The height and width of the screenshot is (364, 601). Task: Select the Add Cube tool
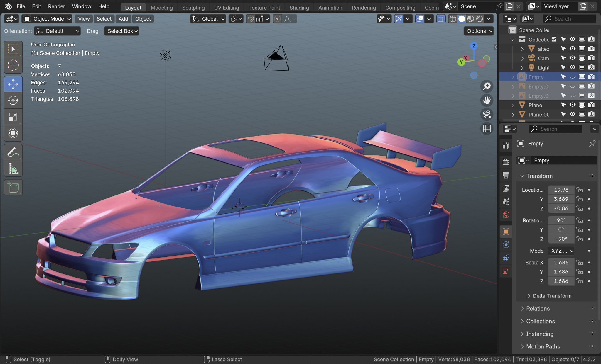tap(13, 188)
